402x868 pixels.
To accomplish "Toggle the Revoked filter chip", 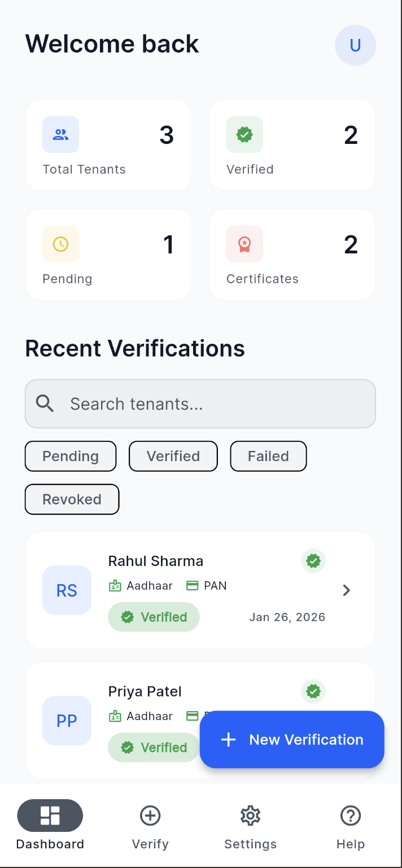I will (x=72, y=499).
